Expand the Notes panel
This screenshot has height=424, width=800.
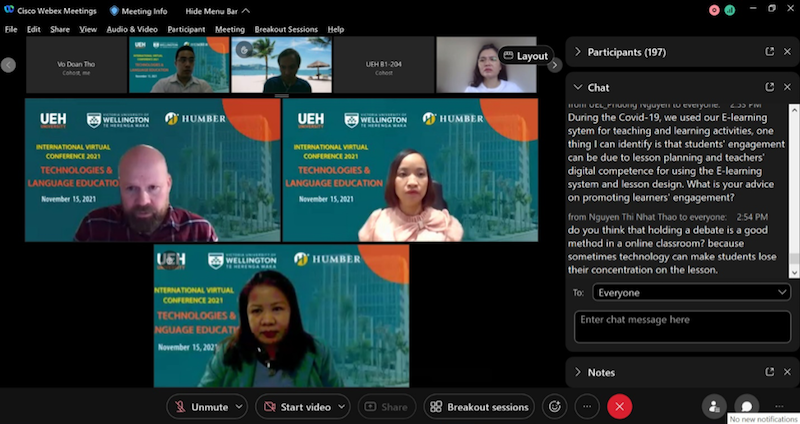(578, 372)
